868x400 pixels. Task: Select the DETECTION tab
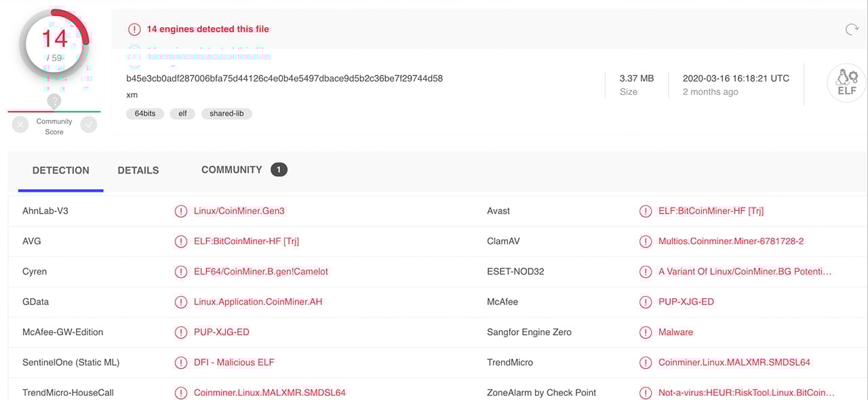tap(61, 171)
